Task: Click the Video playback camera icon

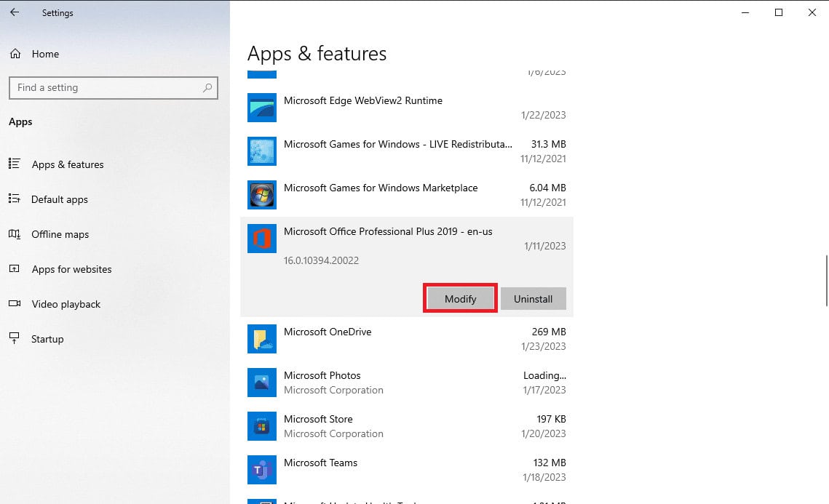Action: click(15, 303)
